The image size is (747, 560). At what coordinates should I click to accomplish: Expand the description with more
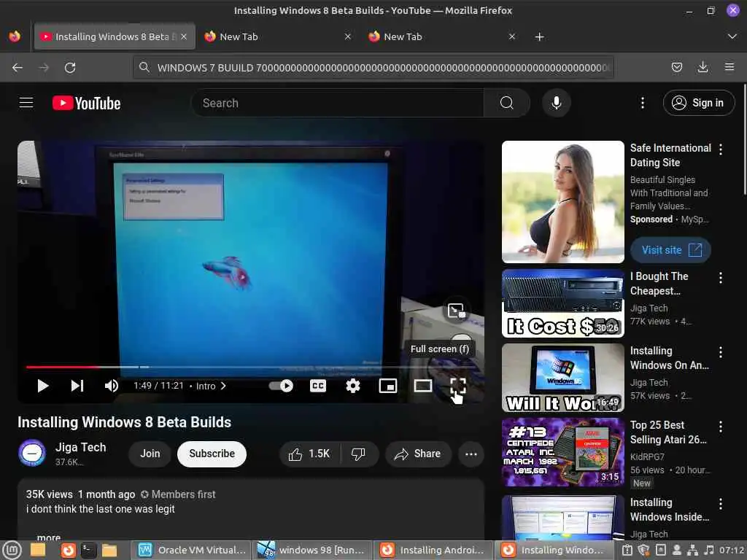point(49,537)
